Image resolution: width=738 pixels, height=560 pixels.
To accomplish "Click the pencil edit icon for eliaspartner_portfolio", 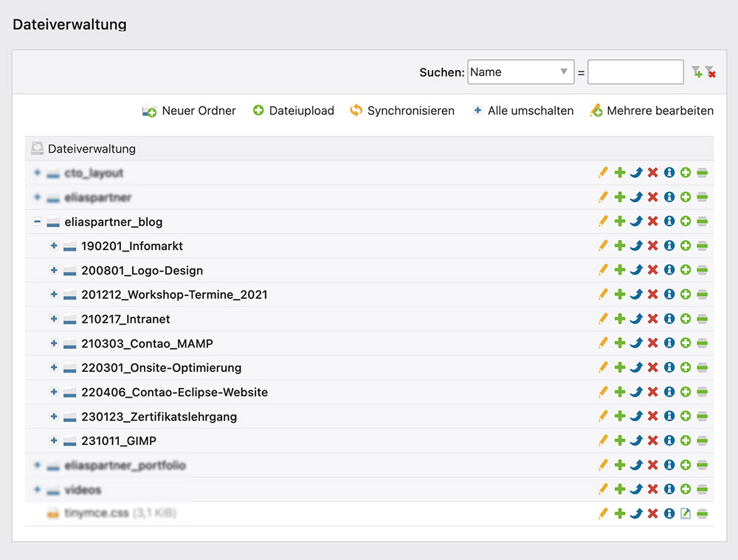I will 603,465.
